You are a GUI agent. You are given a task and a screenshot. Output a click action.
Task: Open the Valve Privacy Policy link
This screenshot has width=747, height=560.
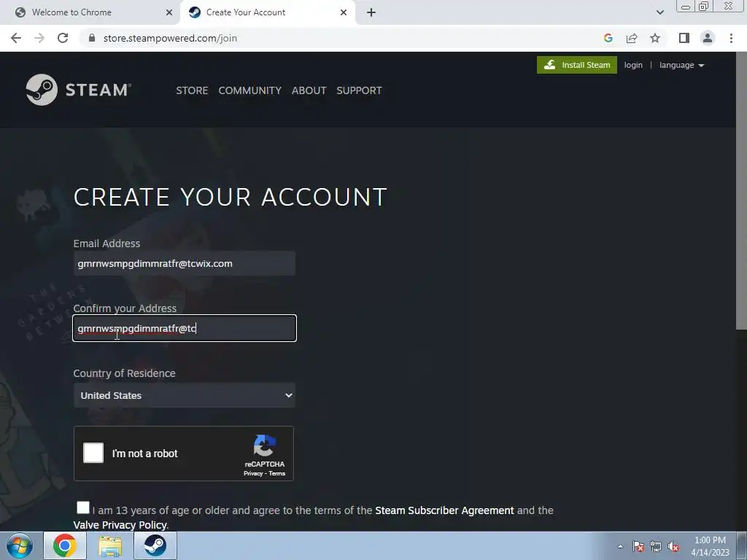(120, 525)
